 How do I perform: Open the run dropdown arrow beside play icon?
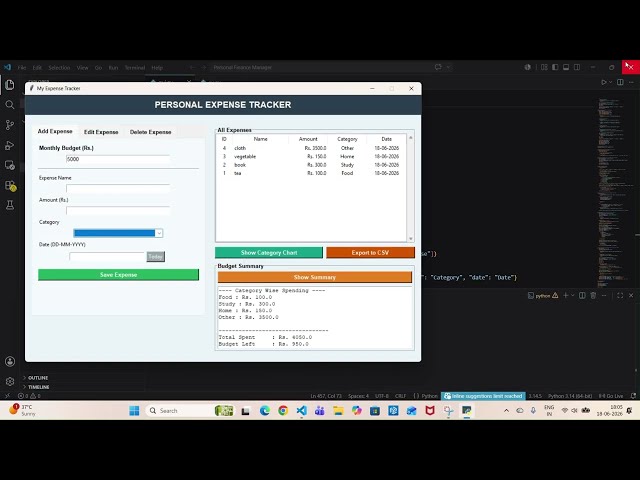point(611,82)
